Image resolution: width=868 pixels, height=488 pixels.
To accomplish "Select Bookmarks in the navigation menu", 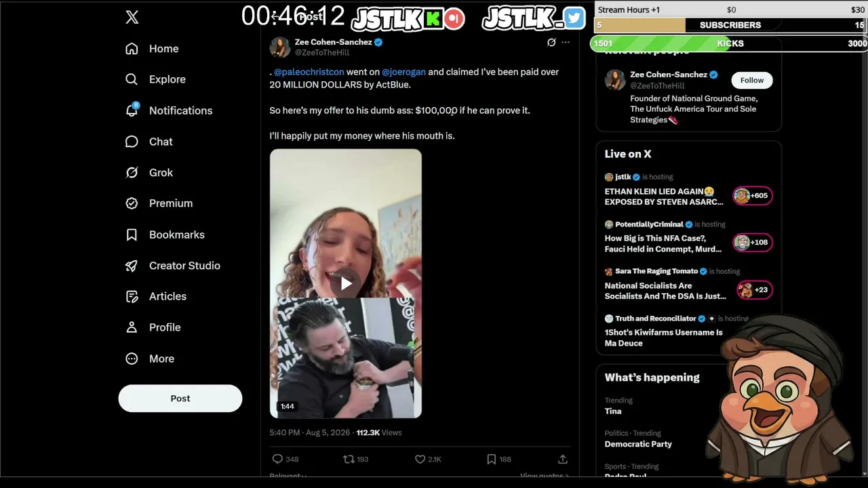I will point(177,235).
